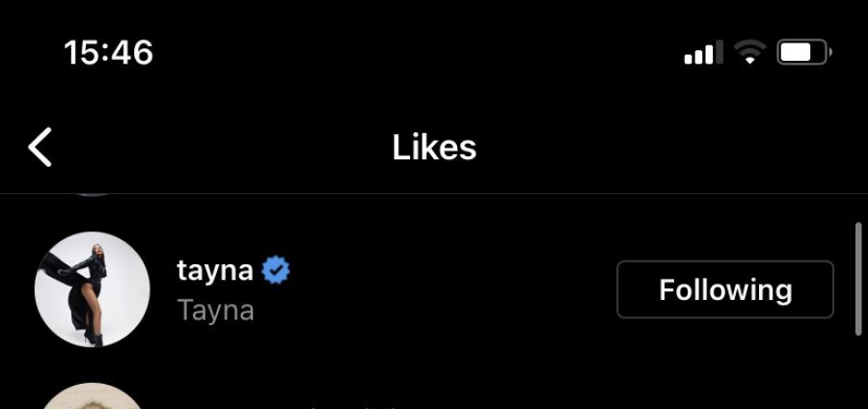
Task: Open the bold tayna username link
Action: [215, 271]
